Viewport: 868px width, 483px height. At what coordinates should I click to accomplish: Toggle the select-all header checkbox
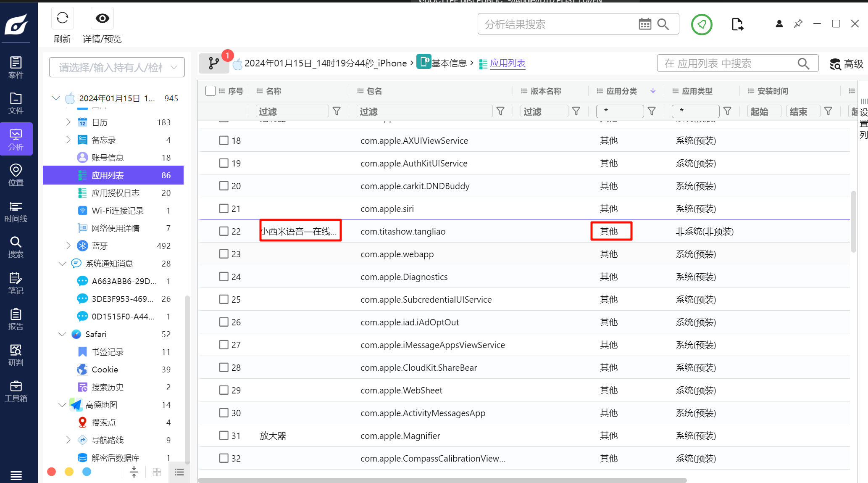click(210, 91)
